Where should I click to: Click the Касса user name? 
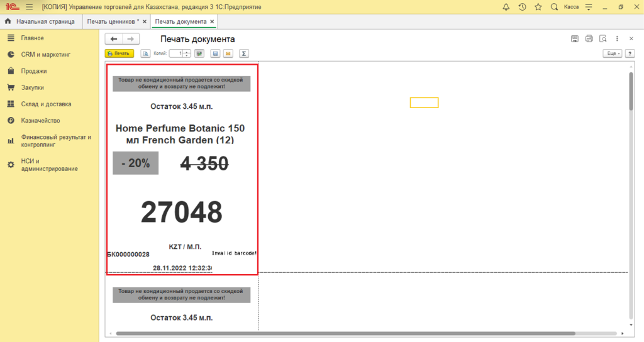[x=571, y=7]
